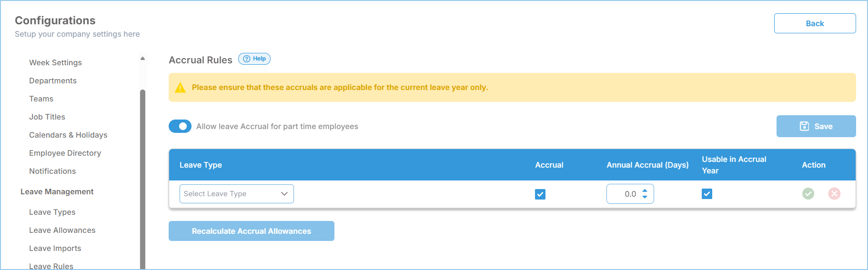This screenshot has height=270, width=868.
Task: Uncheck the Accrual checkbox
Action: click(x=540, y=194)
